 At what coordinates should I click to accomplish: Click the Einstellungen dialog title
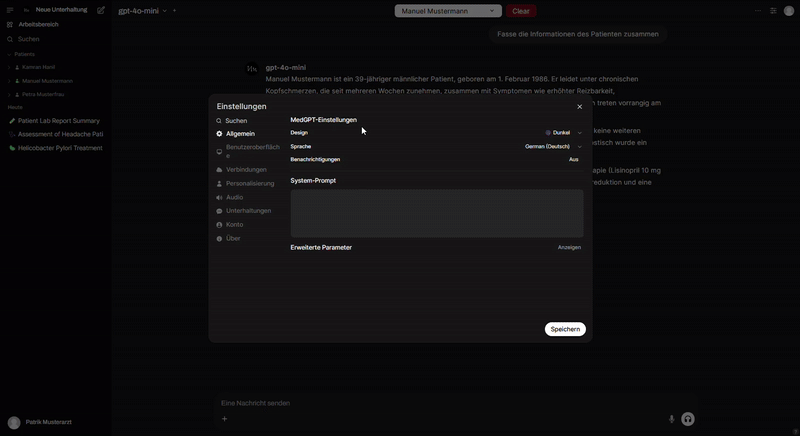click(x=241, y=107)
